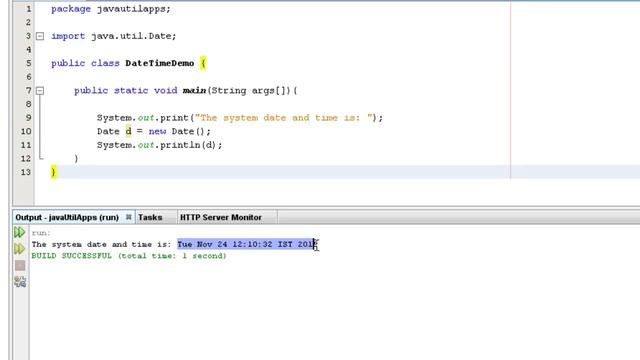This screenshot has width=640, height=360.
Task: Click line number 5 in the gutter
Action: (28, 63)
